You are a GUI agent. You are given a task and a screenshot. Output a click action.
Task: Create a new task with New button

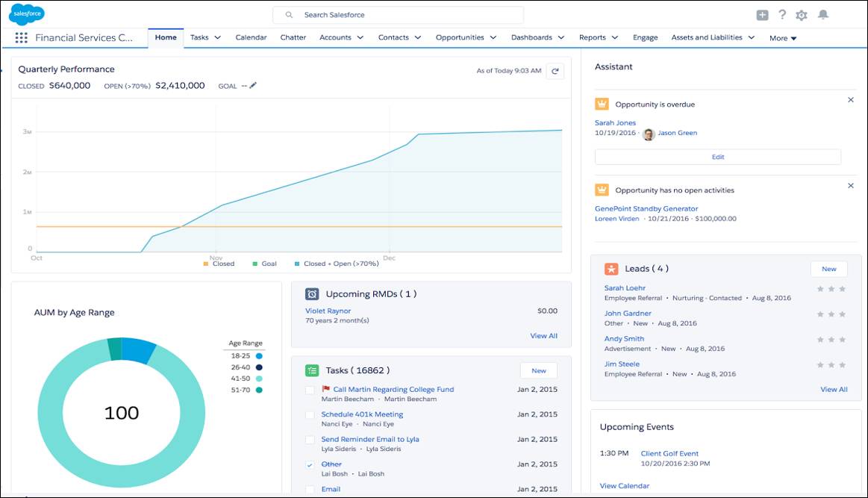(539, 370)
